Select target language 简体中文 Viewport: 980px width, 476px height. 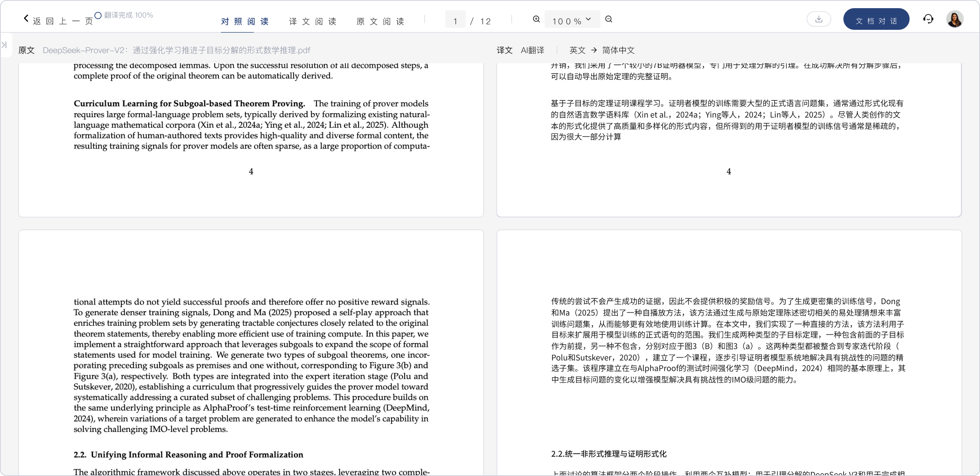tap(618, 50)
